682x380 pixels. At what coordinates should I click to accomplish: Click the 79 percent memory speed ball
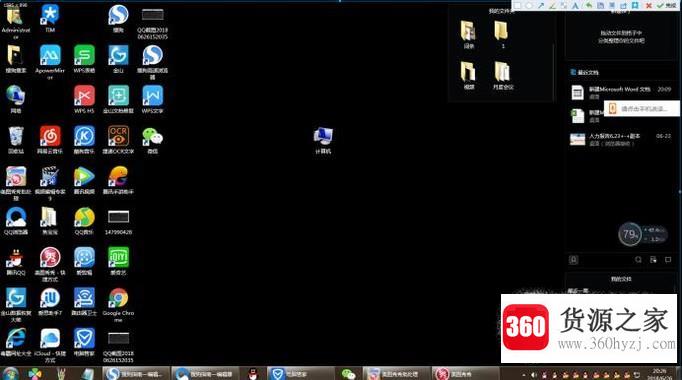point(629,235)
